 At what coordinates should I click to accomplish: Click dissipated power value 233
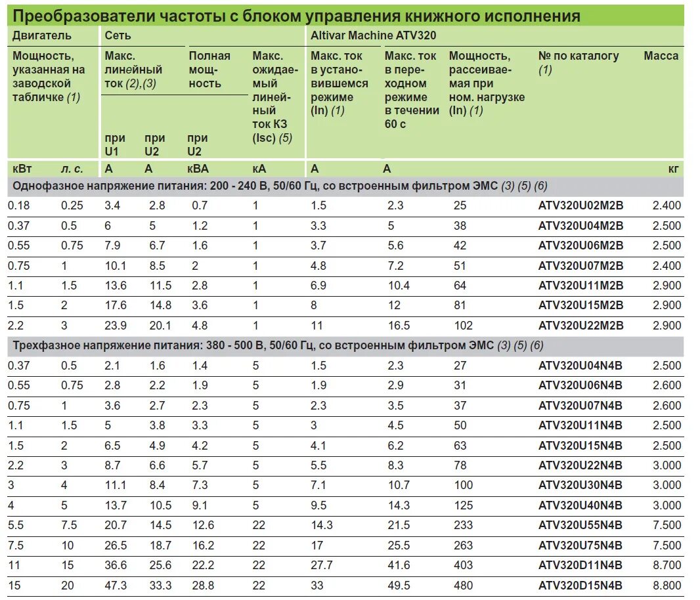click(x=464, y=525)
